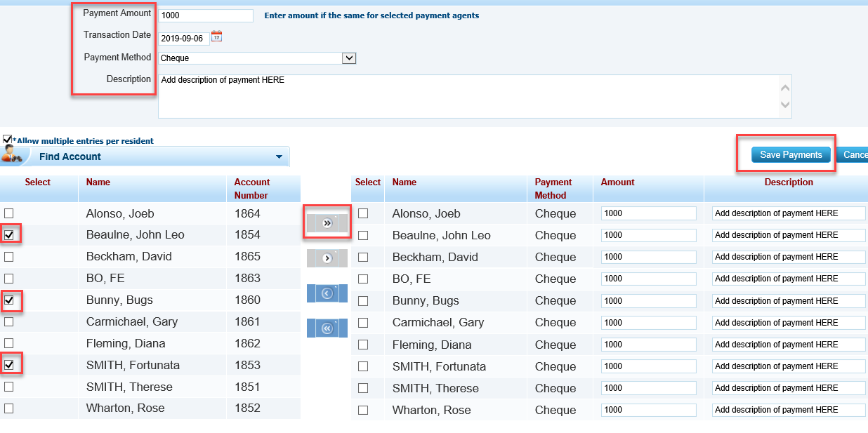Click the move-selected-right single arrow button
Screen dimensions: 868x433
coord(327,258)
